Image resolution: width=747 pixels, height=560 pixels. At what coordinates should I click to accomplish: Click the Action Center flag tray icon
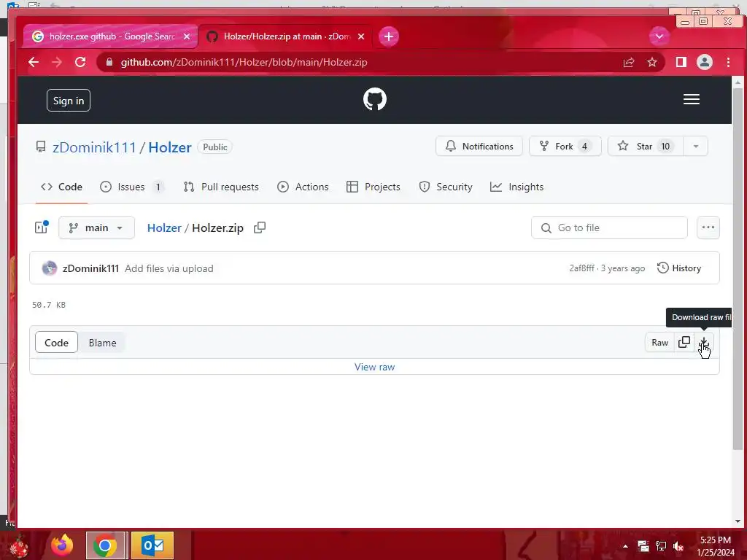pyautogui.click(x=643, y=546)
